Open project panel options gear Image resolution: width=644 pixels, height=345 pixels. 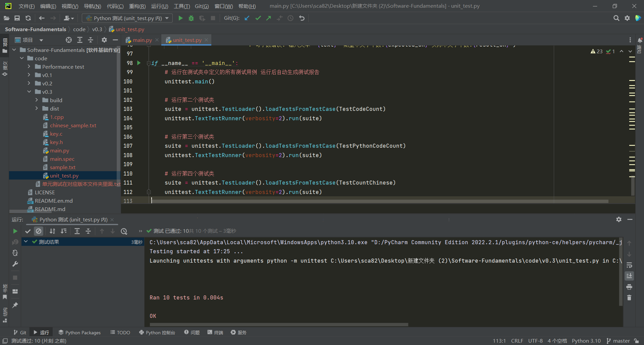tap(104, 40)
